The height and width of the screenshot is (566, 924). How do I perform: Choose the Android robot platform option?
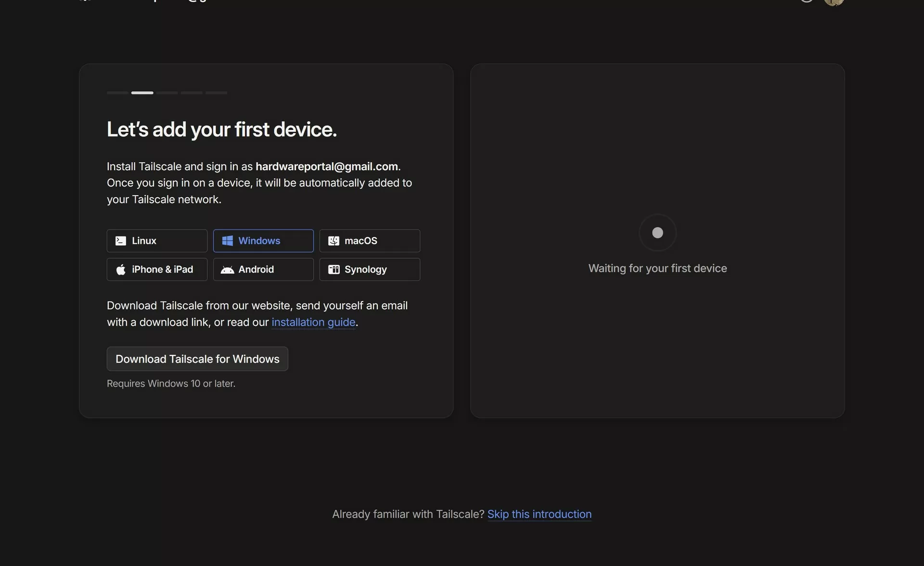tap(263, 269)
